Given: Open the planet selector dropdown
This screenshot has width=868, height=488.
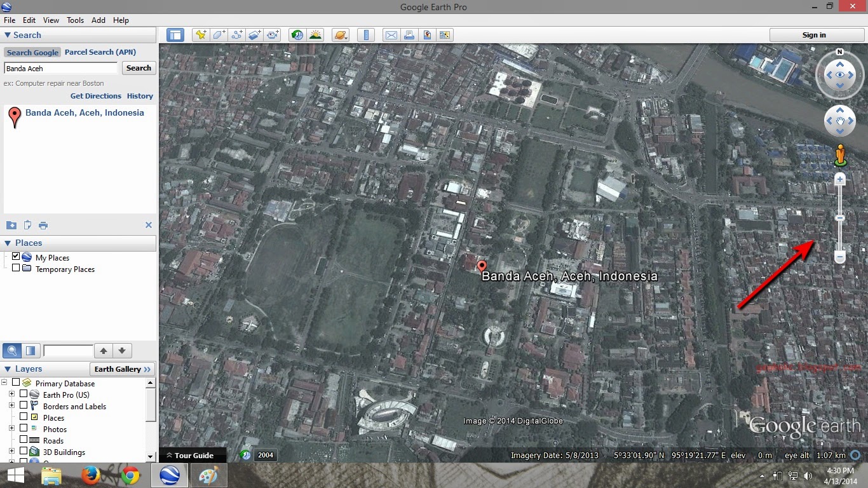Looking at the screenshot, I should pyautogui.click(x=341, y=35).
